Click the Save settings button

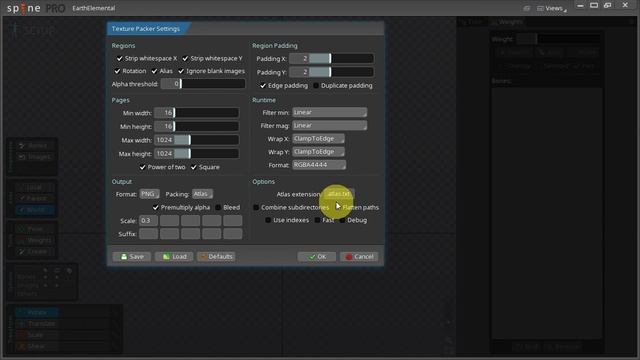click(131, 257)
